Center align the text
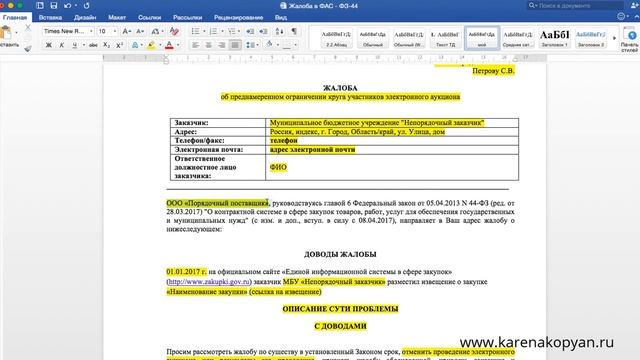Viewport: 640px width, 360px height. tap(209, 45)
